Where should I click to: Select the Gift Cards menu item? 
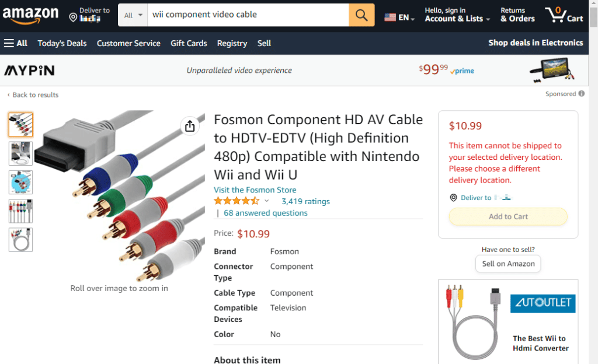coord(189,43)
